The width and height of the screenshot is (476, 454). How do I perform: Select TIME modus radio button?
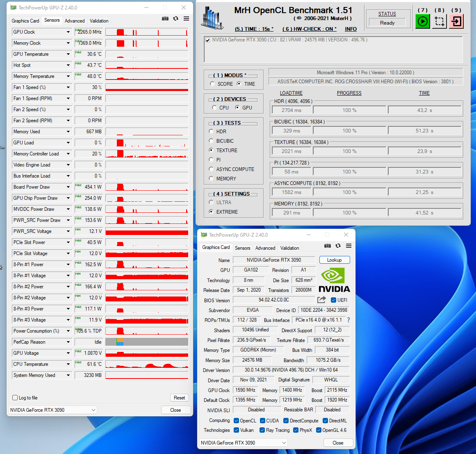239,84
